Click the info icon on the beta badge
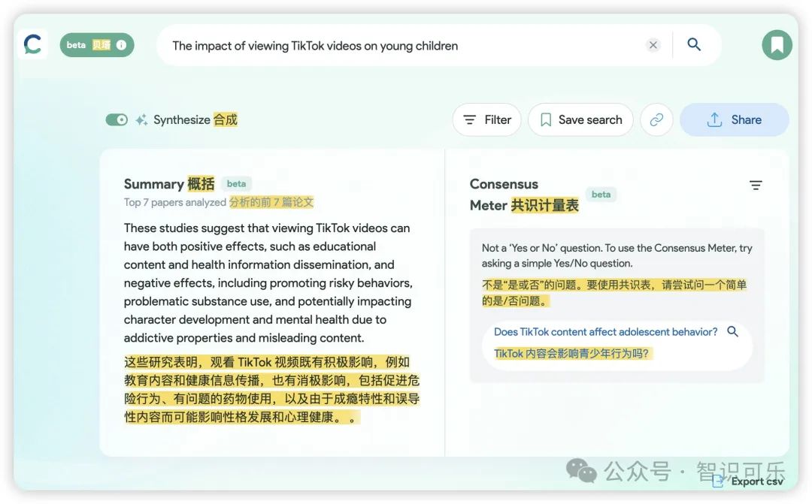The width and height of the screenshot is (812, 504). point(122,44)
